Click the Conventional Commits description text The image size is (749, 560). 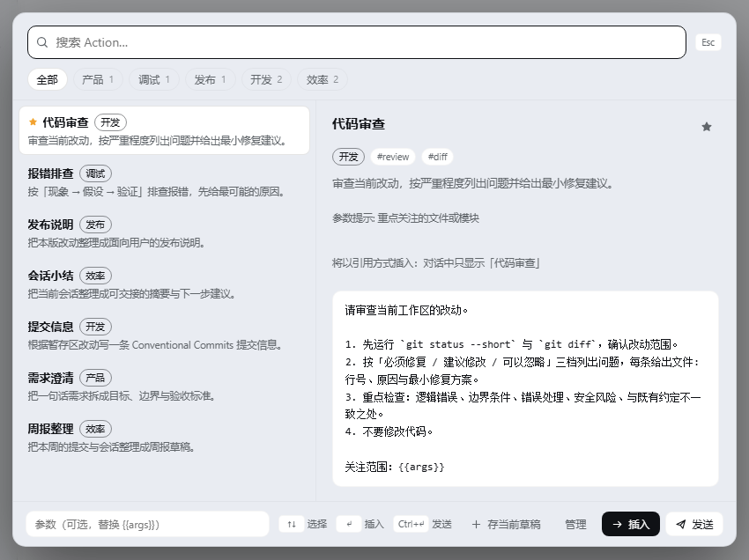coord(155,344)
